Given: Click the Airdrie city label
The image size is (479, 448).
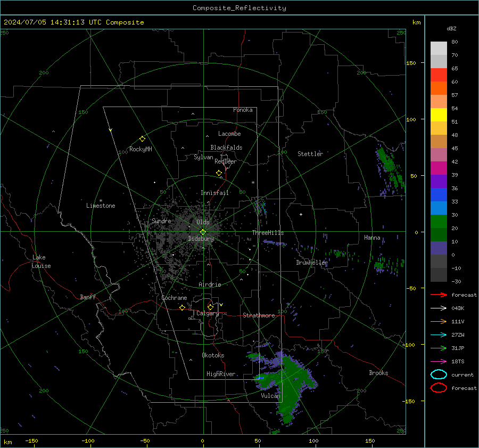Looking at the screenshot, I should click(210, 284).
